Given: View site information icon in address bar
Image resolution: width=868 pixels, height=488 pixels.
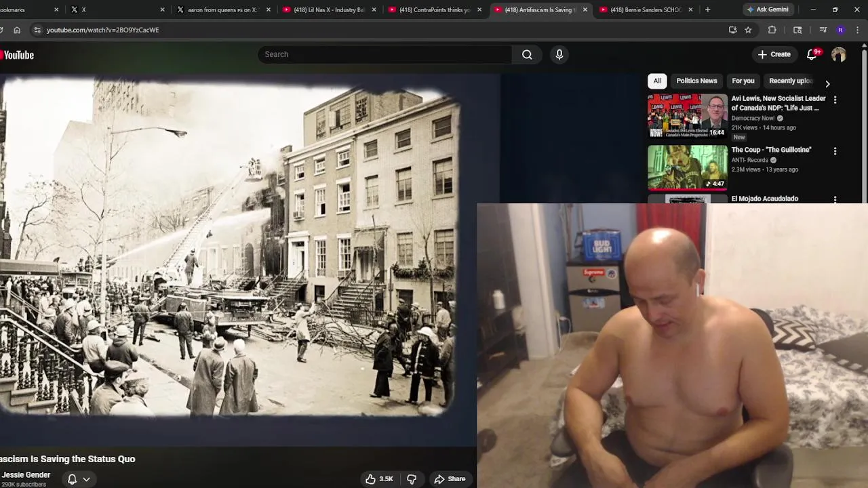Looking at the screenshot, I should coord(37,30).
